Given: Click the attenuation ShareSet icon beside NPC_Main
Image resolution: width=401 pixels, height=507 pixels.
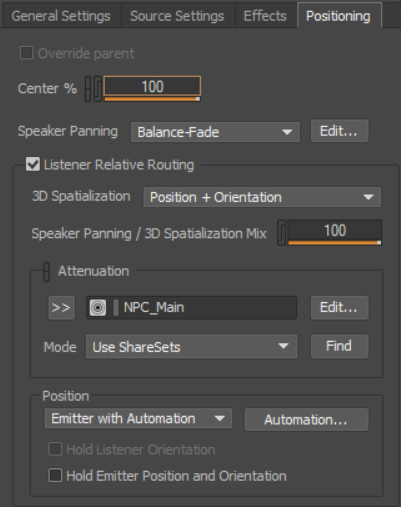Looking at the screenshot, I should pyautogui.click(x=98, y=308).
